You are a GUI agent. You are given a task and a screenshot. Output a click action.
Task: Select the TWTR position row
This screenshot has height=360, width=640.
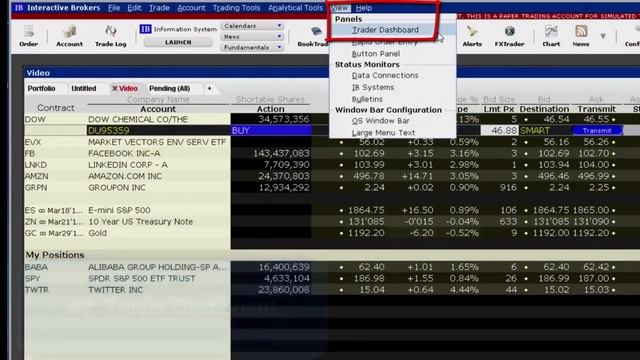tap(37, 290)
